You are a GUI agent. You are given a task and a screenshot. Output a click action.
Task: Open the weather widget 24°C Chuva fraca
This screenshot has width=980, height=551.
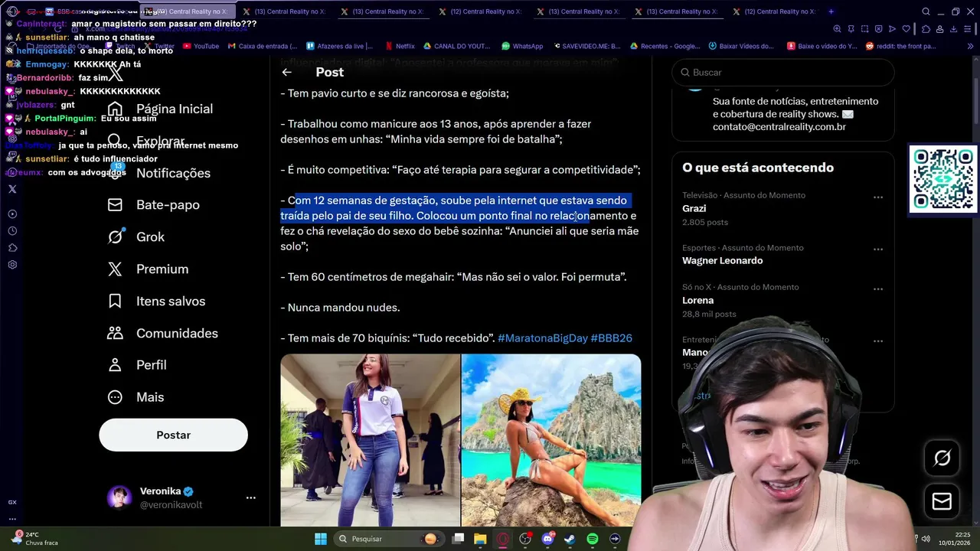(35, 539)
